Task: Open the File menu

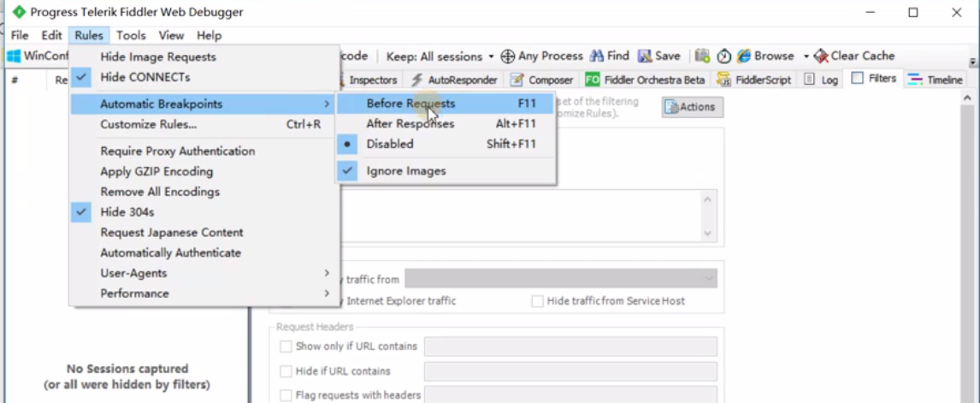Action: pyautogui.click(x=20, y=36)
